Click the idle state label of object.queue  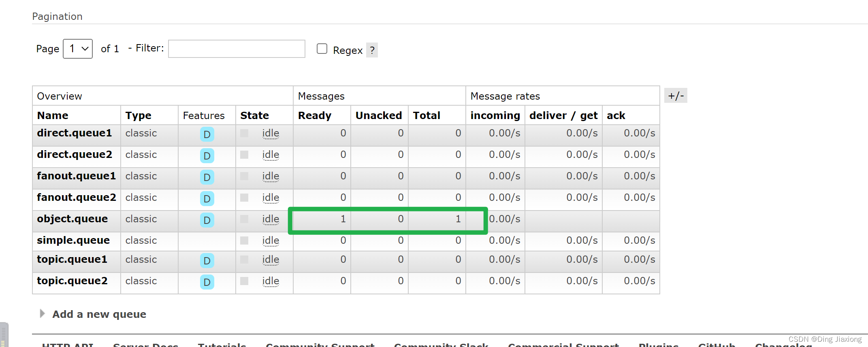coord(271,219)
